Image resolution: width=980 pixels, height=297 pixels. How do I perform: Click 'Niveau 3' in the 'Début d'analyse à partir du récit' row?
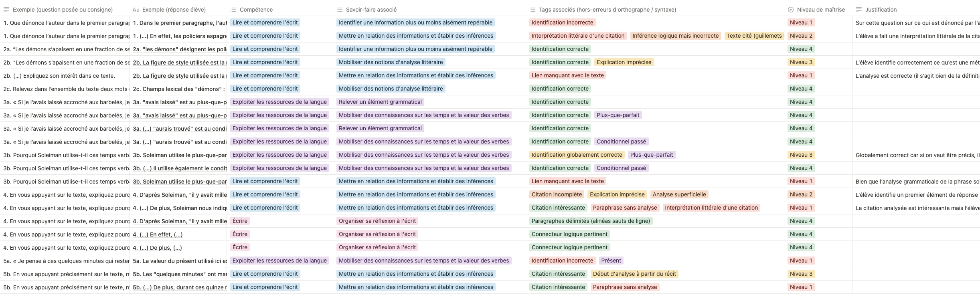[x=801, y=274]
